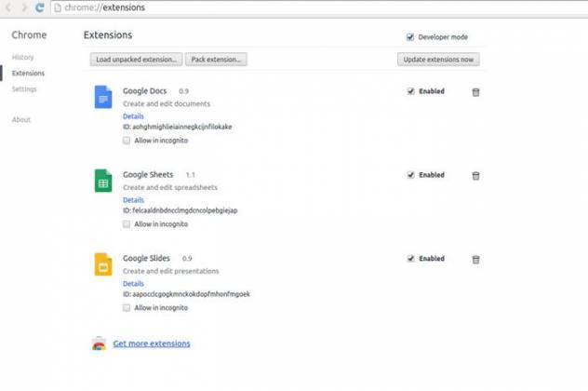This screenshot has width=588, height=391.
Task: Click the Chrome Web Store icon
Action: [99, 344]
